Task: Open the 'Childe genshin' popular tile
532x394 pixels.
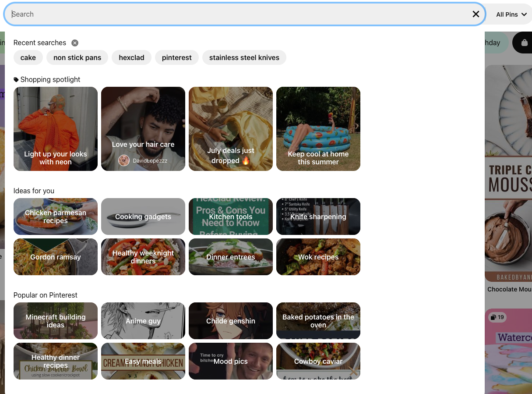Action: coord(231,321)
